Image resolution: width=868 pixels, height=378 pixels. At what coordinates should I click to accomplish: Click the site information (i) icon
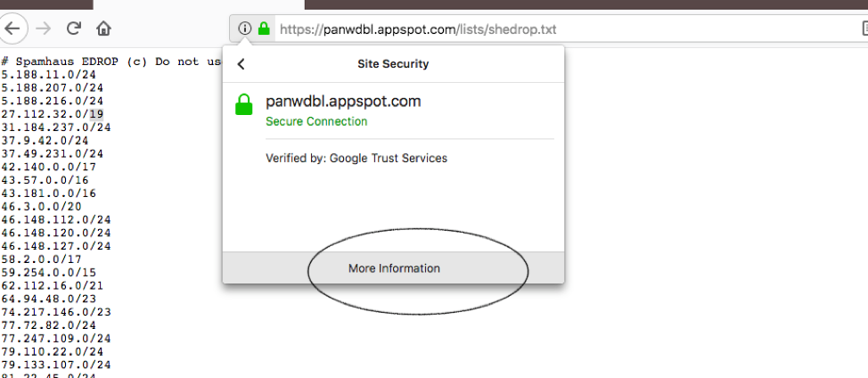(244, 29)
